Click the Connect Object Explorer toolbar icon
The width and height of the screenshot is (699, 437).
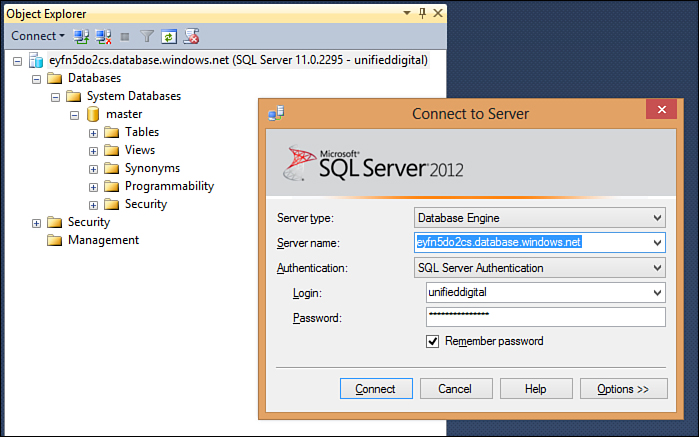tap(82, 36)
